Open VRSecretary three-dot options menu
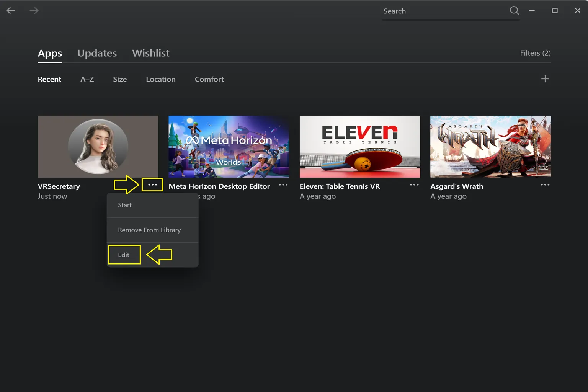 (152, 185)
